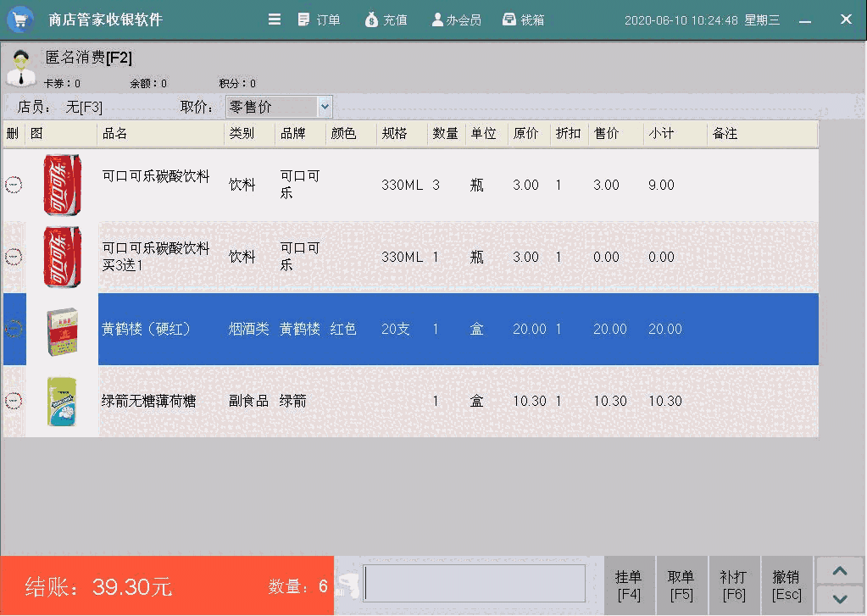The height and width of the screenshot is (616, 867).
Task: Remove the 黄鹤楼 cigarette row via delete icon
Action: pos(14,330)
